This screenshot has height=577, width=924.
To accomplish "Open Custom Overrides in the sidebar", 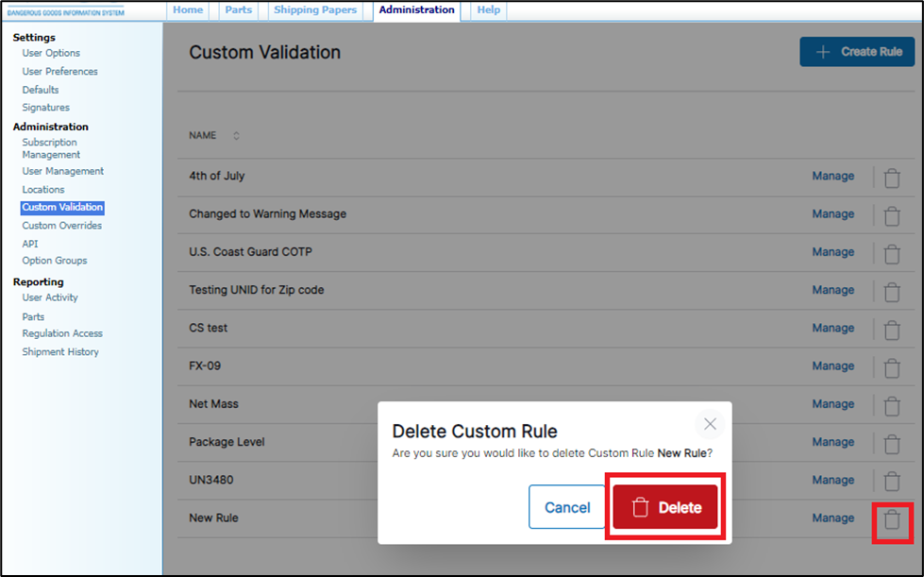I will coord(62,226).
